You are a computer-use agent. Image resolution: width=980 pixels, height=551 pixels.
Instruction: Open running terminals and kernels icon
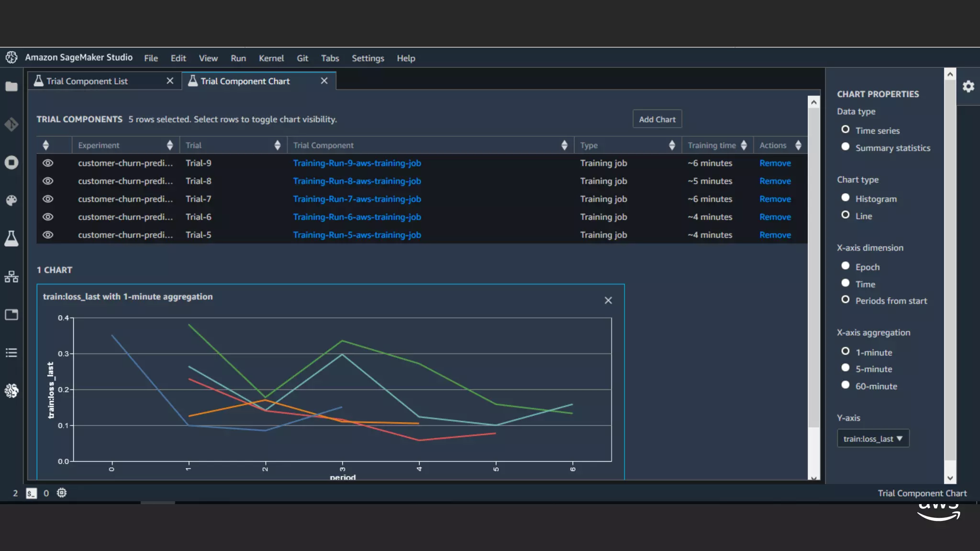11,163
